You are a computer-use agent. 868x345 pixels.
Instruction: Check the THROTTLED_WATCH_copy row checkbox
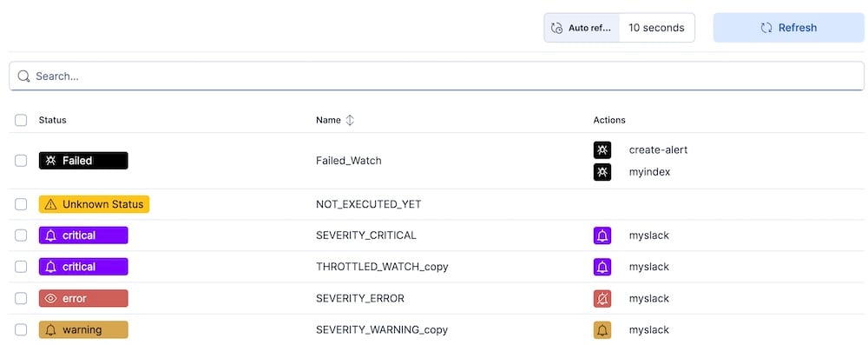(21, 267)
